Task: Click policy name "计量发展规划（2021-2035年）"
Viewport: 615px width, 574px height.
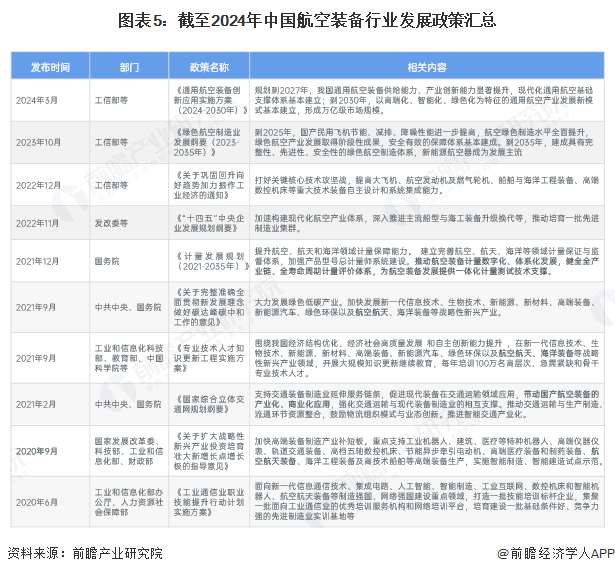Action: pyautogui.click(x=211, y=261)
